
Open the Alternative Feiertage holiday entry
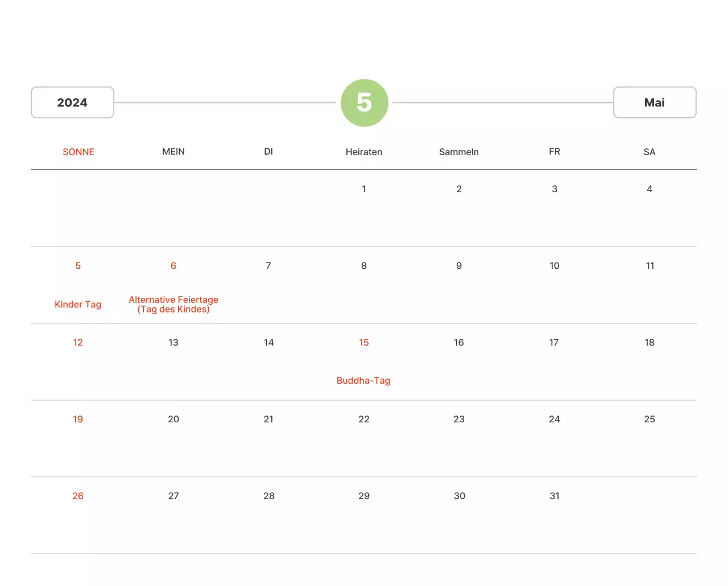(173, 304)
